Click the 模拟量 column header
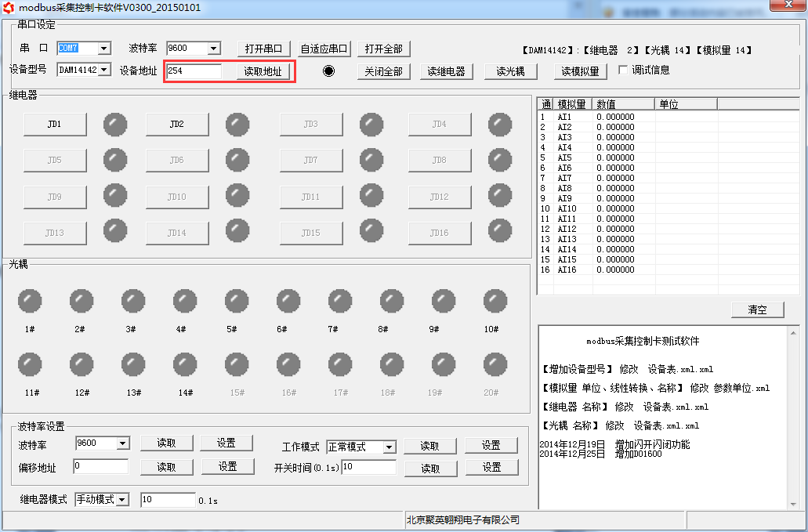 (x=573, y=104)
